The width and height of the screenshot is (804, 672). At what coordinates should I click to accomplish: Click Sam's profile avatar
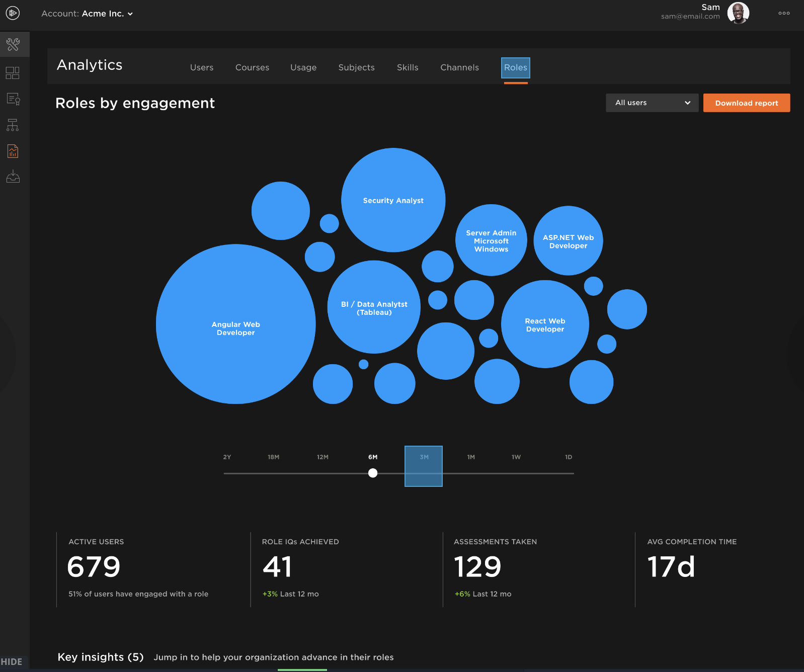[x=738, y=13]
